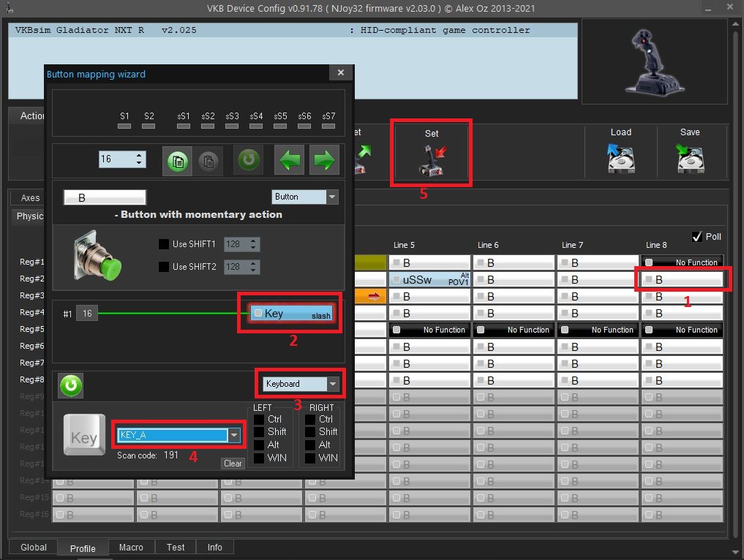Image resolution: width=744 pixels, height=560 pixels.
Task: Click the joystick device picture
Action: [655, 61]
